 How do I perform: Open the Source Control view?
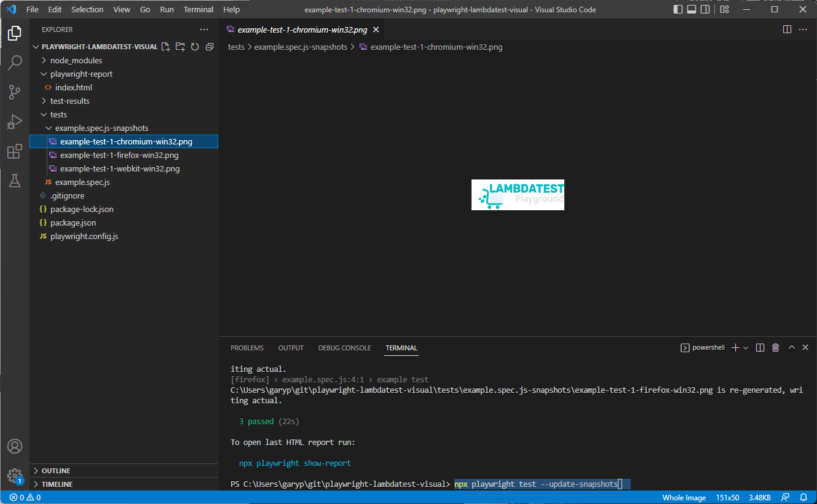[x=15, y=92]
